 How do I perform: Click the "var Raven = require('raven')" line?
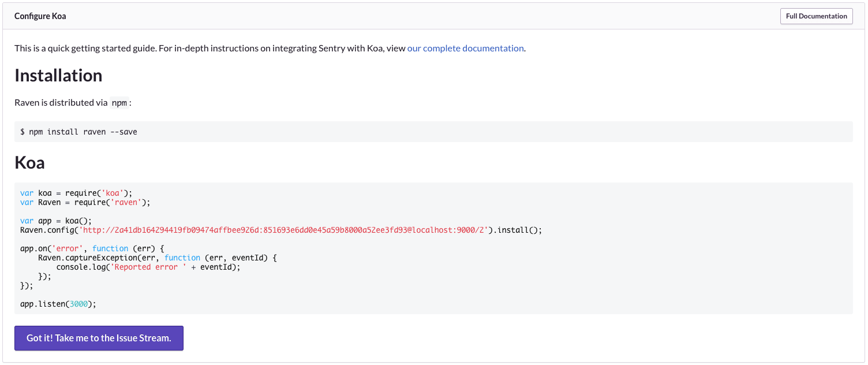(85, 202)
